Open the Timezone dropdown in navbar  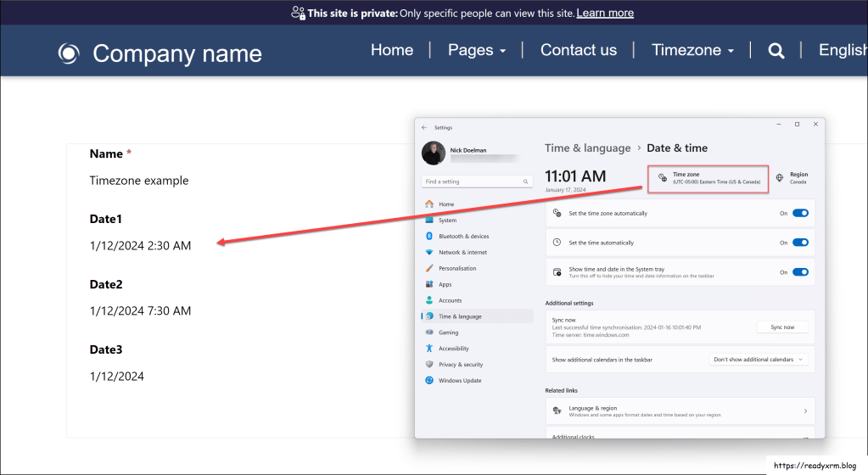(692, 50)
